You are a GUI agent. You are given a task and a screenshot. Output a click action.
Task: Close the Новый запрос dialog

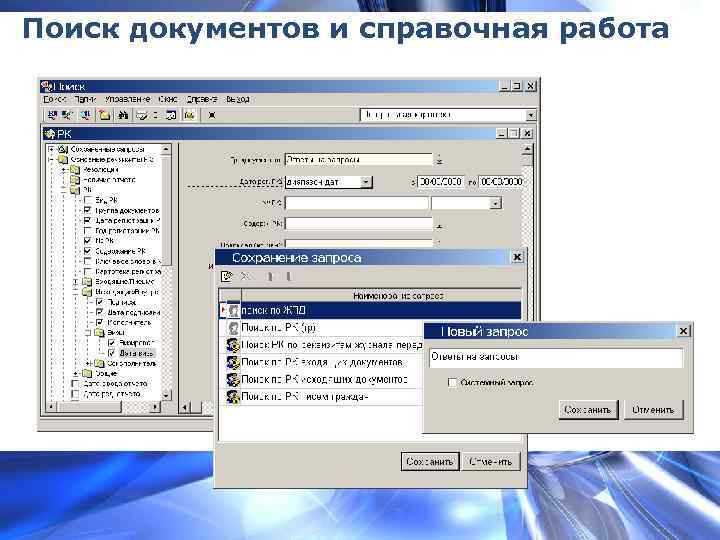click(683, 331)
